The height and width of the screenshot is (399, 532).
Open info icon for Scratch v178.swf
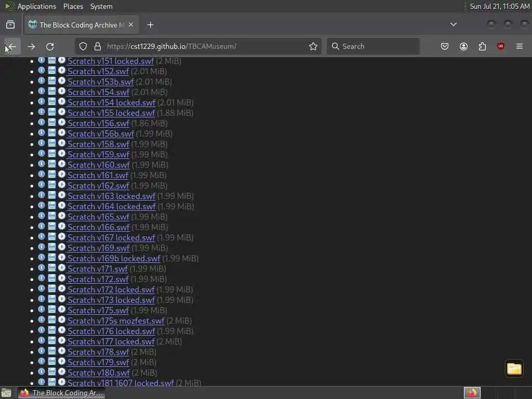pos(42,351)
